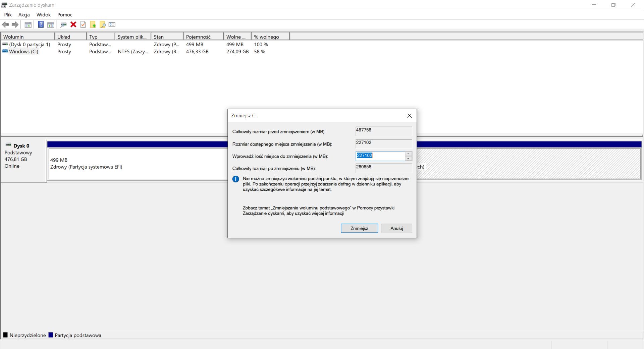This screenshot has height=349, width=644.
Task: Open the Widok menu
Action: coord(43,15)
